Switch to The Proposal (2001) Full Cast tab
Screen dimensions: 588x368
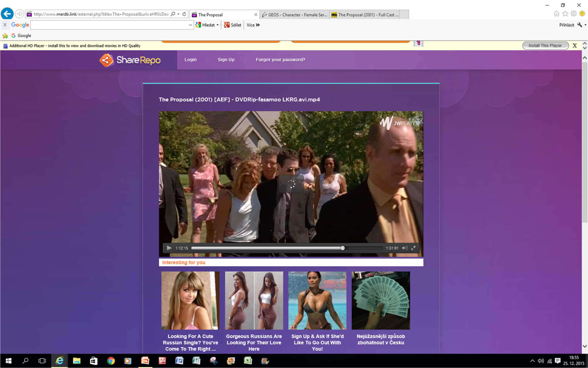pos(365,15)
